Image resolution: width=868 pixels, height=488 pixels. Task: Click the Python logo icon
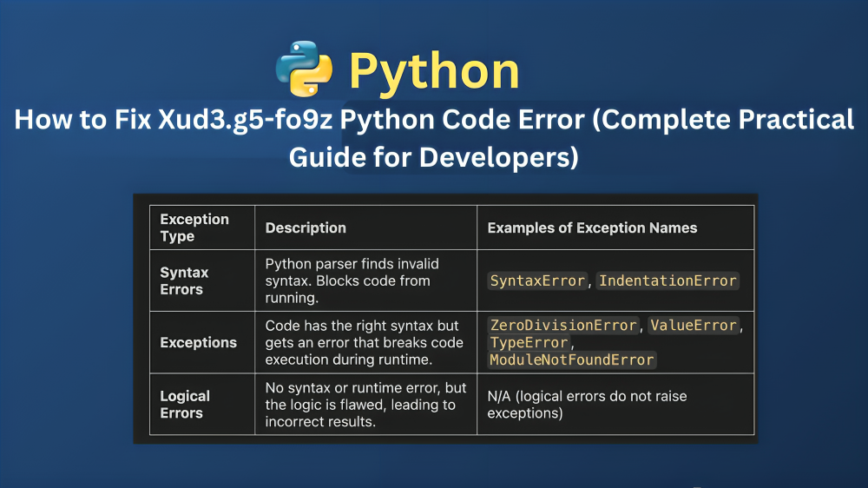304,69
